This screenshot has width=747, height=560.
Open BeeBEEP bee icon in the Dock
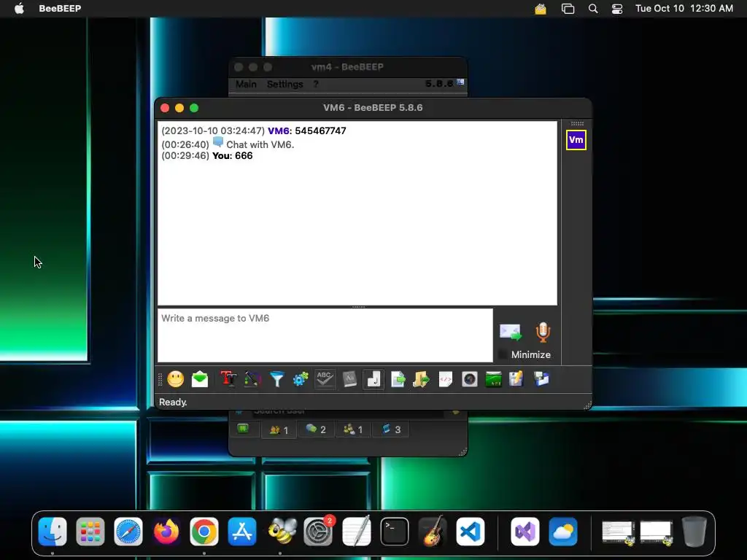(281, 531)
